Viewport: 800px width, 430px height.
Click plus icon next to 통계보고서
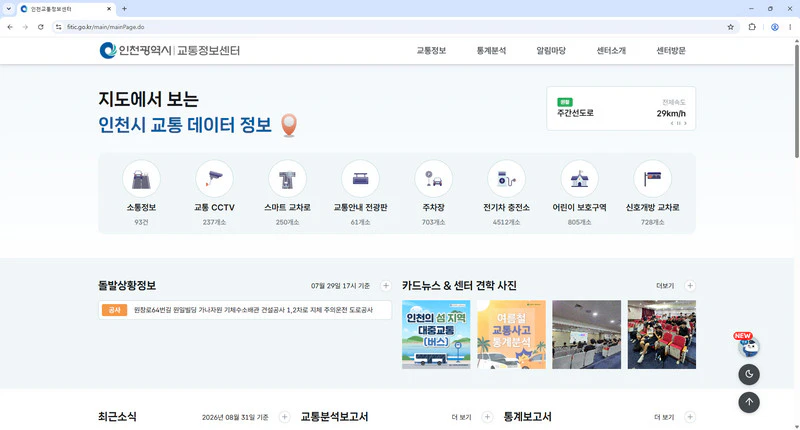tap(690, 417)
